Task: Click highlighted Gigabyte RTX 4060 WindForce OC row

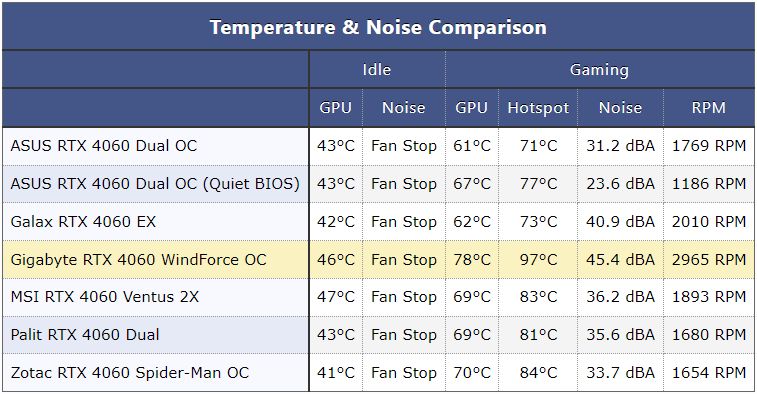Action: pyautogui.click(x=378, y=260)
